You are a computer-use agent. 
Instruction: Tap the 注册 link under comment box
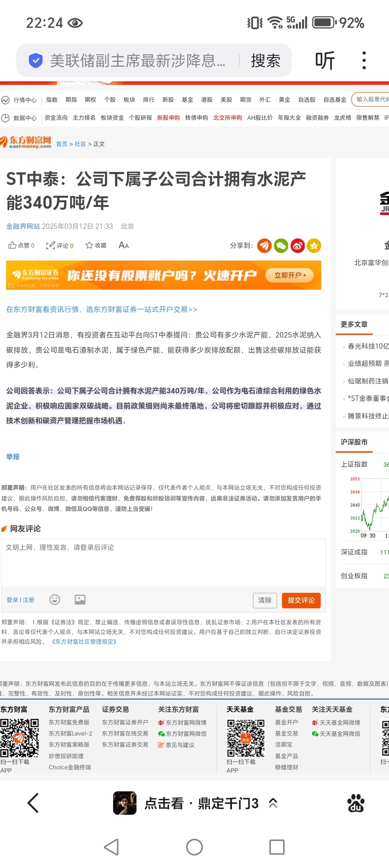pos(28,600)
